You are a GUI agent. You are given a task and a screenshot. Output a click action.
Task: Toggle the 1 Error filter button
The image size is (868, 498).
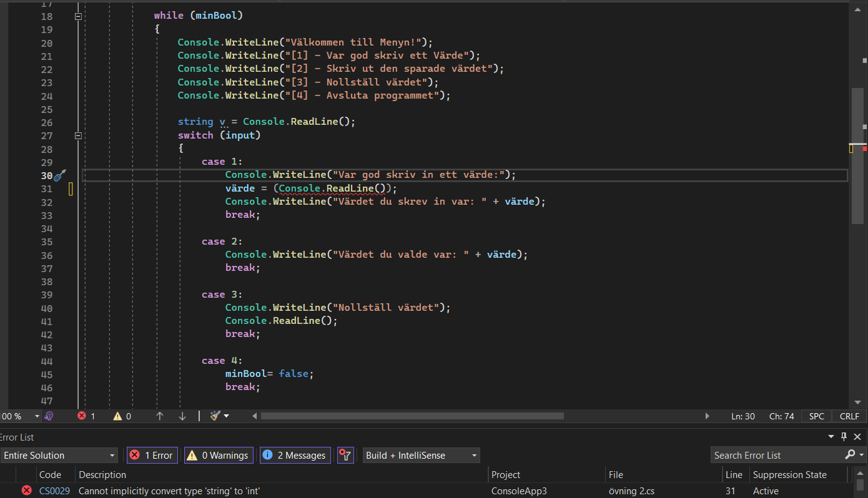point(152,456)
